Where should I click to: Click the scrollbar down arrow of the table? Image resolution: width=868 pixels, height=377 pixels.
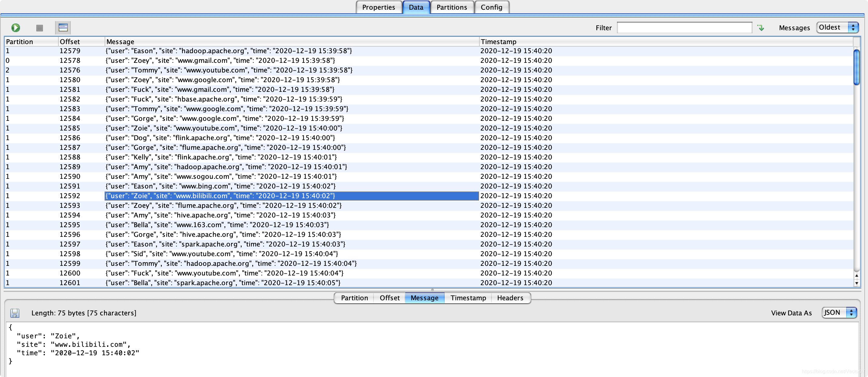(x=857, y=283)
